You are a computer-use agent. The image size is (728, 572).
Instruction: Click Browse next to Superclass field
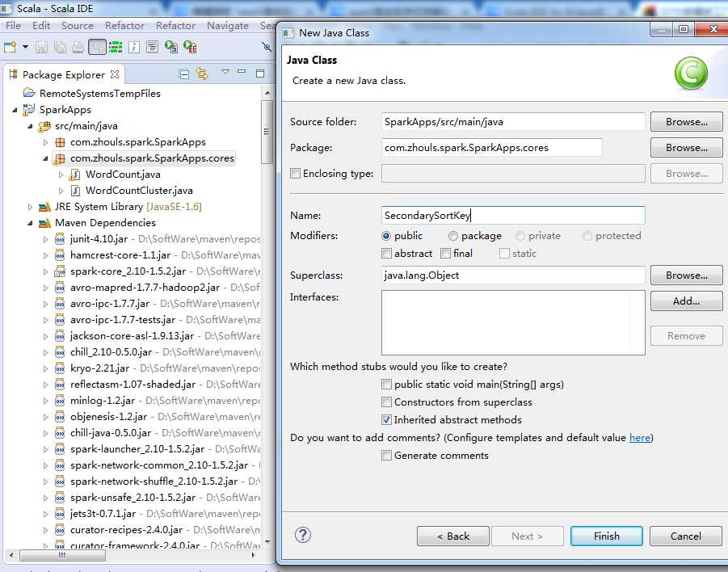[x=686, y=275]
